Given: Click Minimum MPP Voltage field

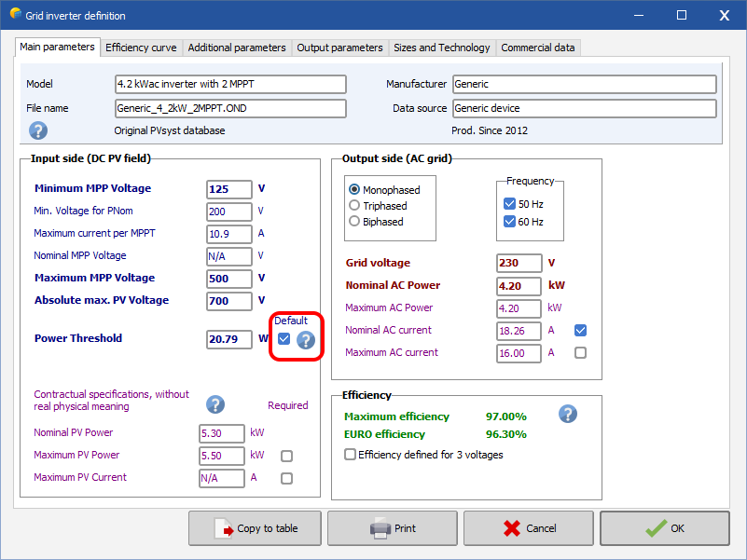Looking at the screenshot, I should (229, 189).
